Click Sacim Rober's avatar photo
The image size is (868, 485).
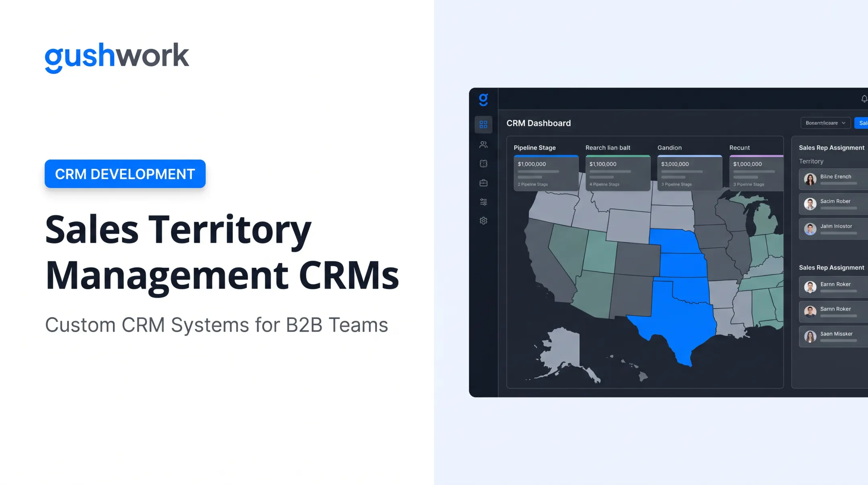(810, 204)
